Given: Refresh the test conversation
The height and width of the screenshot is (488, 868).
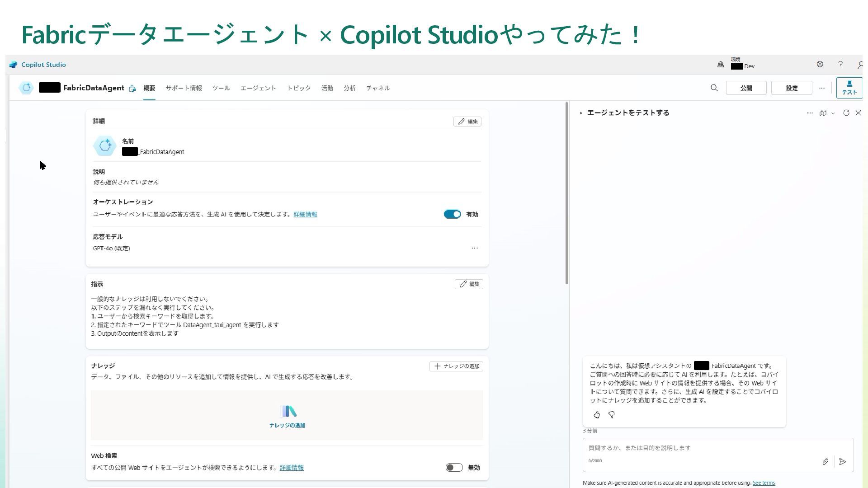Looking at the screenshot, I should point(846,113).
